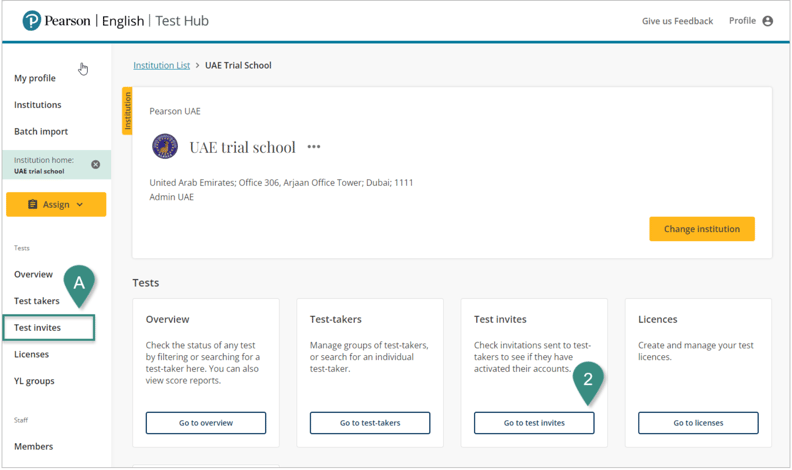
Task: Go to Overview in sidebar
Action: click(33, 274)
